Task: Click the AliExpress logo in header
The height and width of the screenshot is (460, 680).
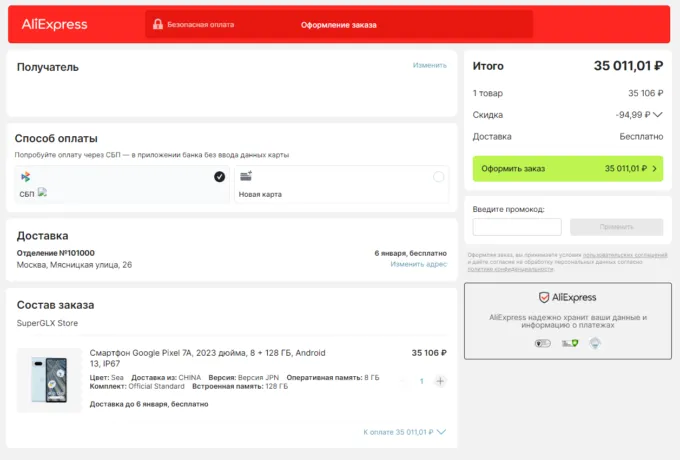Action: [x=55, y=24]
